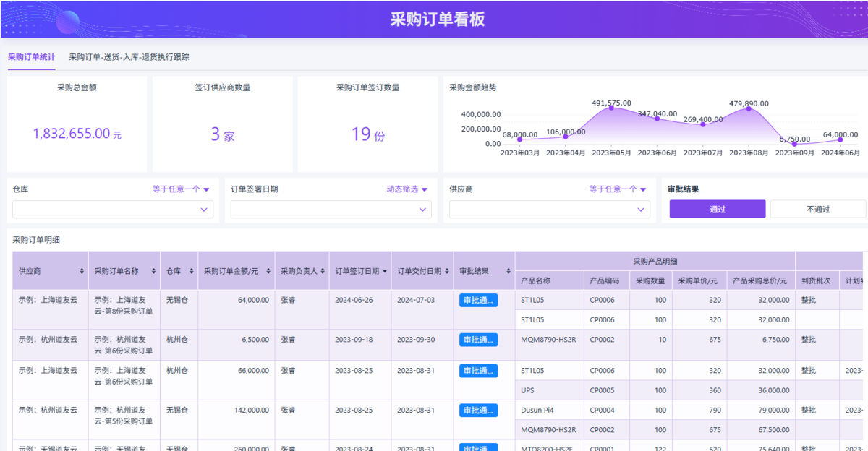
Task: Sort by 采购负责人 column icon
Action: [322, 271]
